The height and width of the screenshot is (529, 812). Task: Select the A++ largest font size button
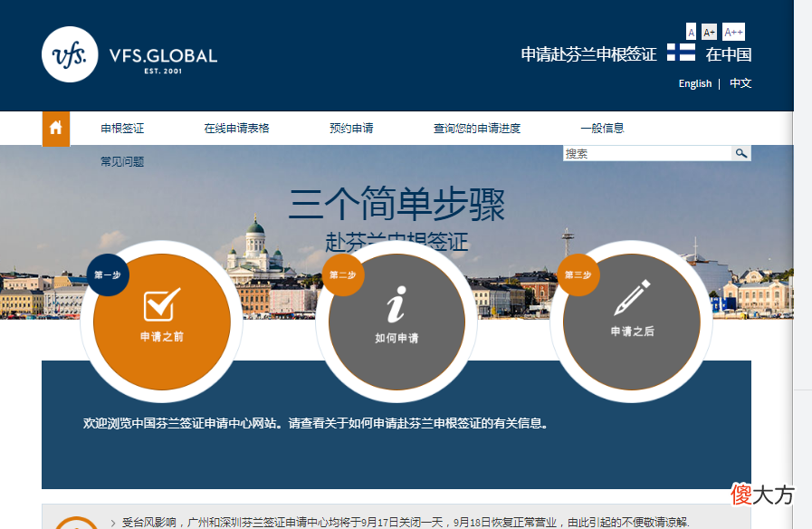pyautogui.click(x=733, y=32)
